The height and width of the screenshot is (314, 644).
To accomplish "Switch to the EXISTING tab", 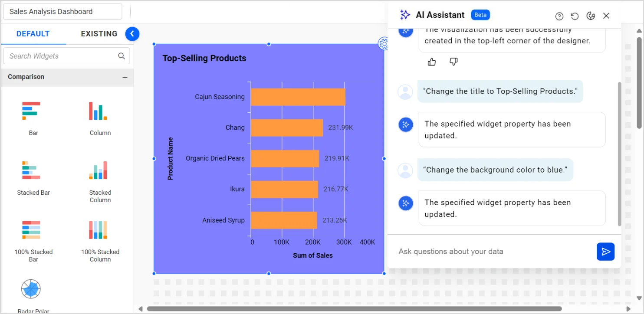I will 99,34.
